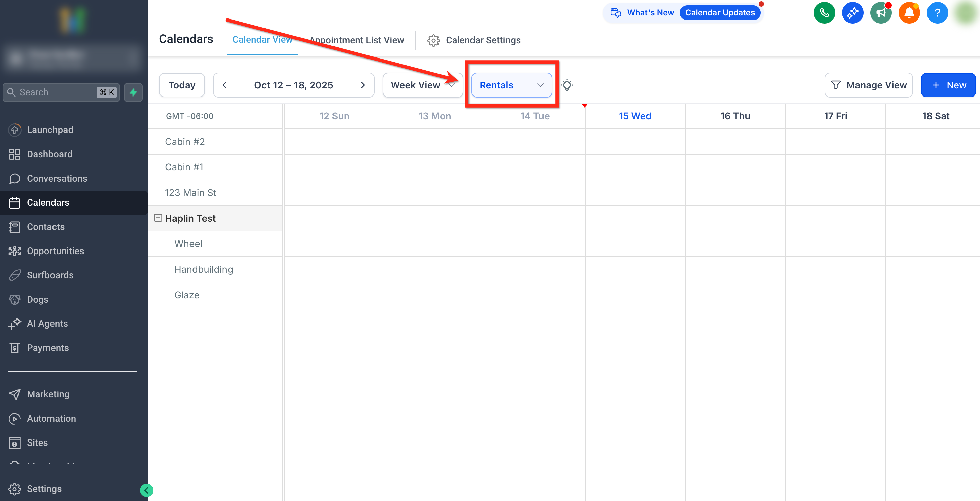Open Conversations in the sidebar
980x501 pixels.
tap(57, 178)
